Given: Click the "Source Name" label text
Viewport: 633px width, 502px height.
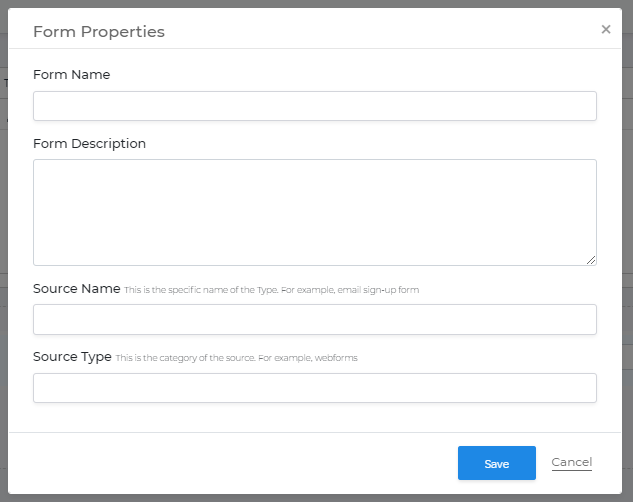Looking at the screenshot, I should tap(77, 289).
